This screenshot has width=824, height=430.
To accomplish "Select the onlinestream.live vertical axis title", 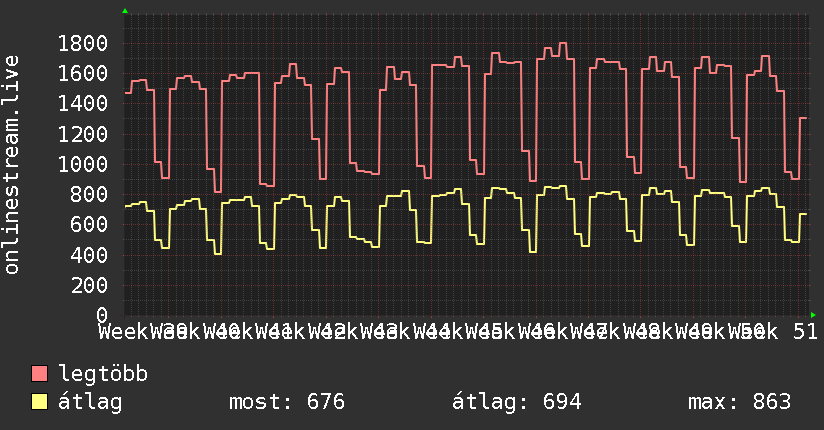I will point(11,165).
